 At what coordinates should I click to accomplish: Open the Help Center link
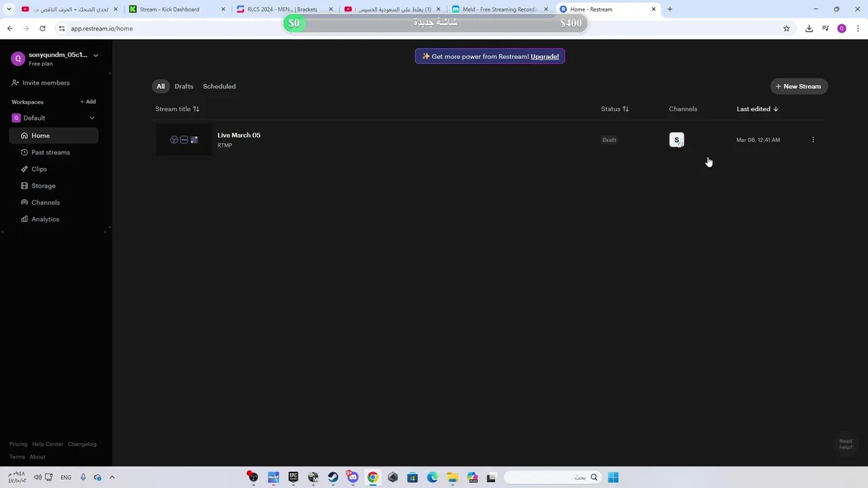tap(47, 444)
